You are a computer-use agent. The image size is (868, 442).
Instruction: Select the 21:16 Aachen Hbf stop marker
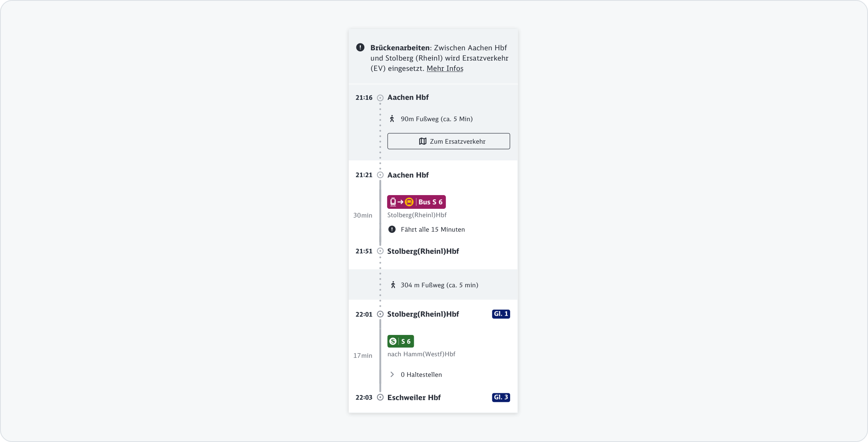click(380, 98)
